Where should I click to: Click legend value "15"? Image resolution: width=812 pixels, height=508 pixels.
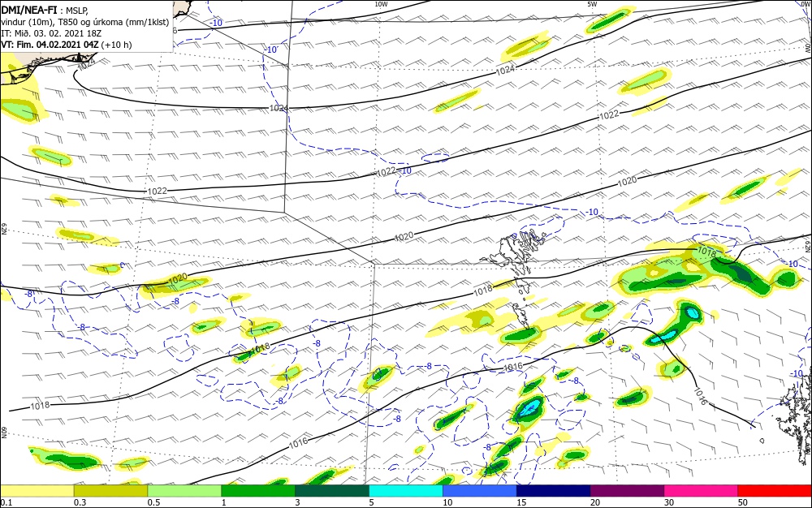pyautogui.click(x=521, y=503)
